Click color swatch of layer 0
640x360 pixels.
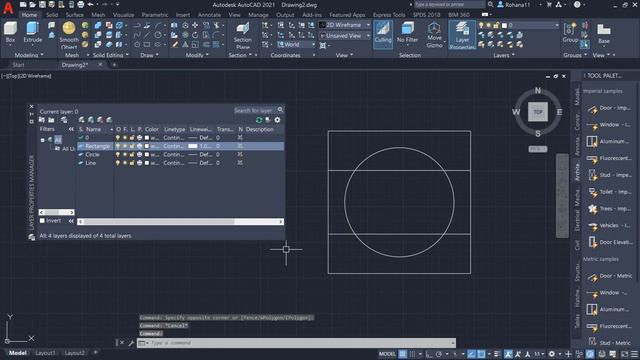click(x=147, y=138)
